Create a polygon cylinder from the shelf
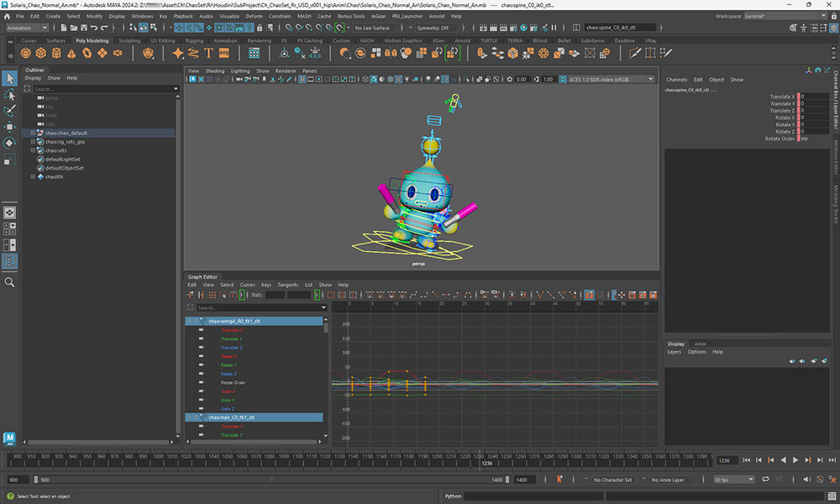 (56, 53)
